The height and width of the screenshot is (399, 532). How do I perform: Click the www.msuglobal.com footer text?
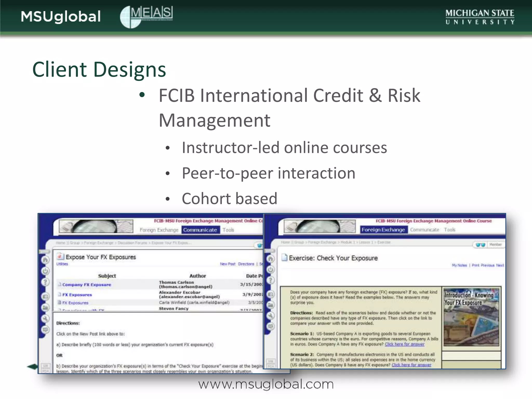[x=266, y=384]
